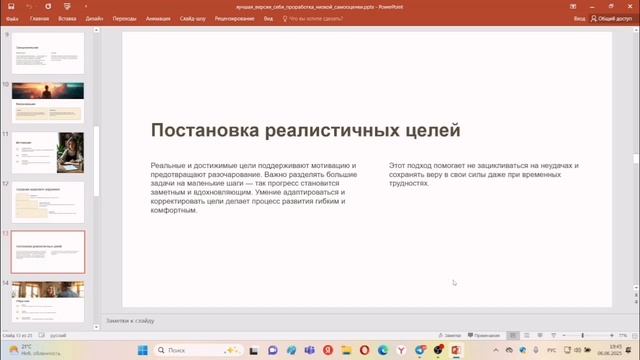
Task: Open the Файл menu
Action: pyautogui.click(x=12, y=19)
